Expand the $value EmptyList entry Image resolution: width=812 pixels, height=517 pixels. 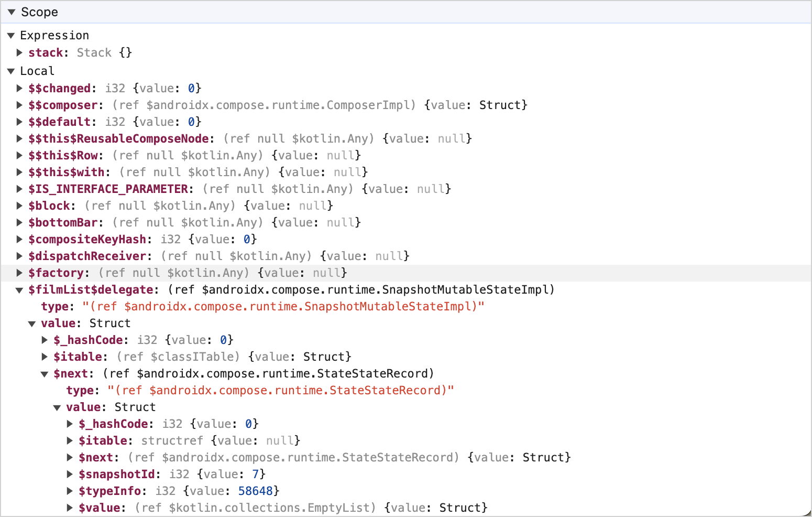tap(70, 508)
